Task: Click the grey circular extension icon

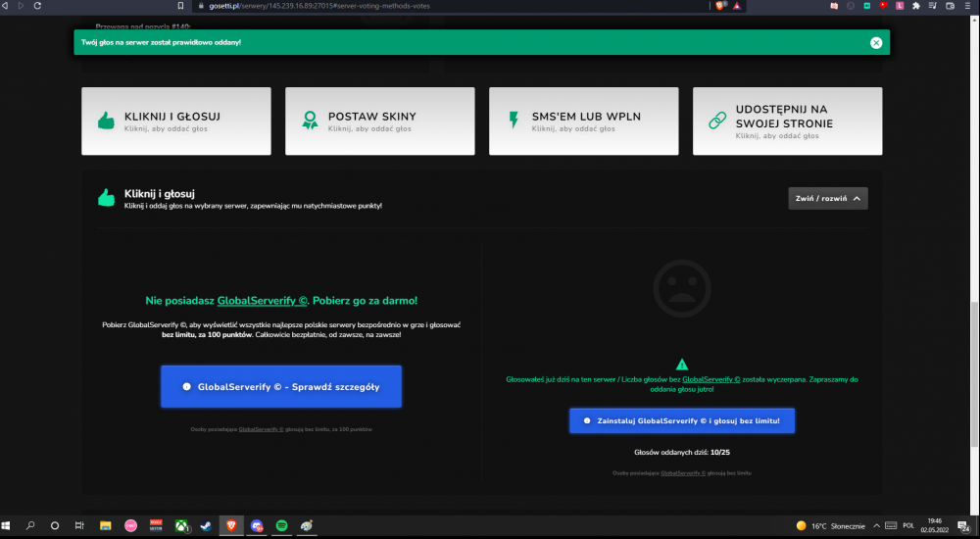Action: coord(851,6)
